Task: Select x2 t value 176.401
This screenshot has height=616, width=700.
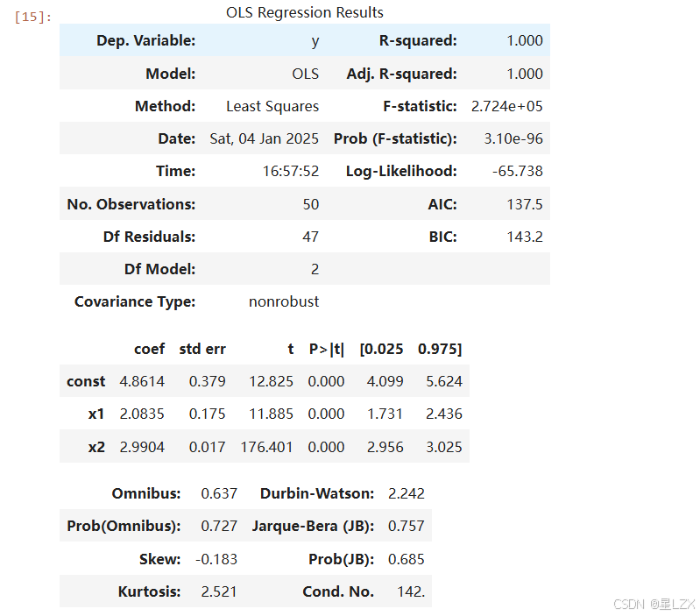Action: point(266,447)
